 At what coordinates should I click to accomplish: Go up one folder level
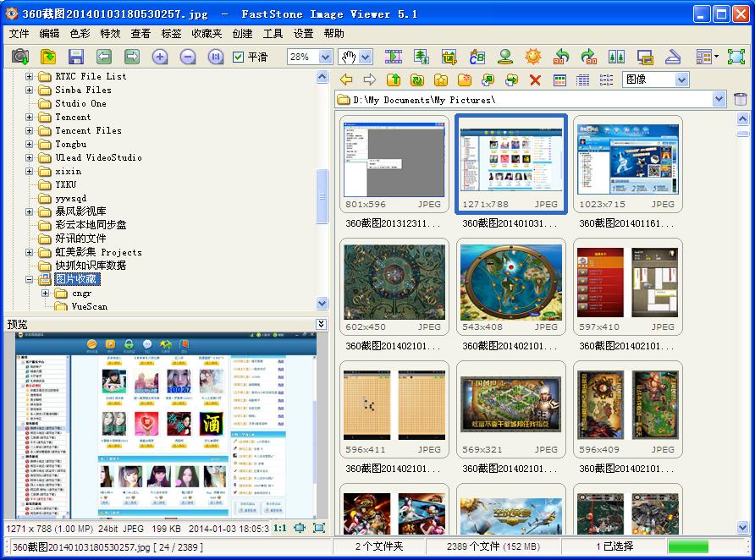394,79
